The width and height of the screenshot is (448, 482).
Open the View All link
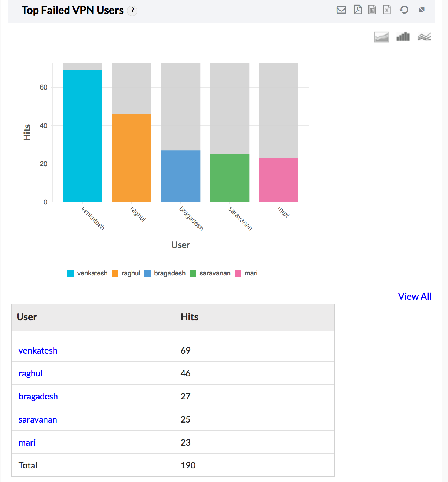point(414,296)
